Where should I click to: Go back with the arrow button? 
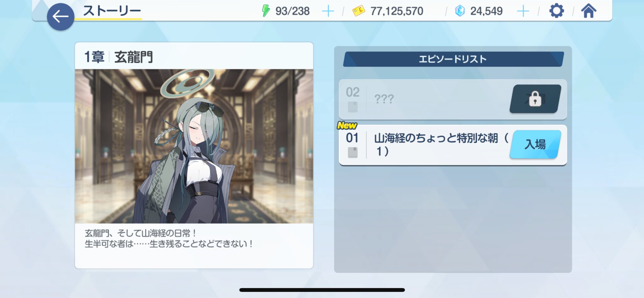(x=61, y=17)
